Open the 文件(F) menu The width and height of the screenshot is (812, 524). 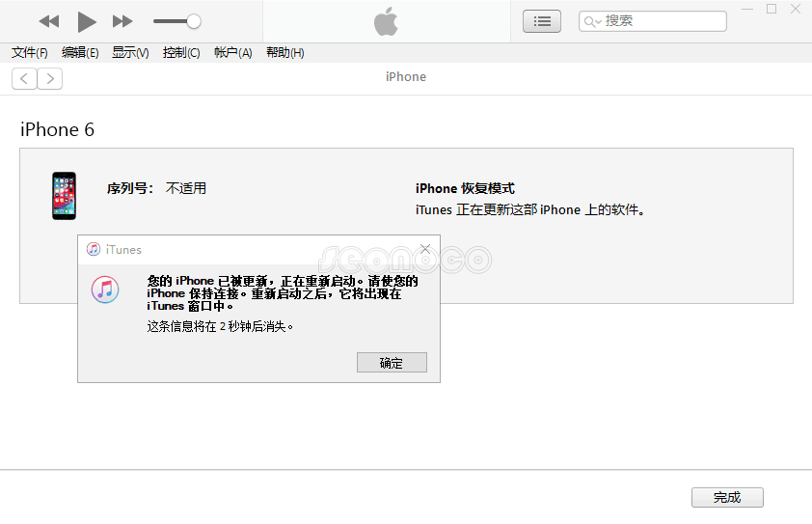click(30, 53)
